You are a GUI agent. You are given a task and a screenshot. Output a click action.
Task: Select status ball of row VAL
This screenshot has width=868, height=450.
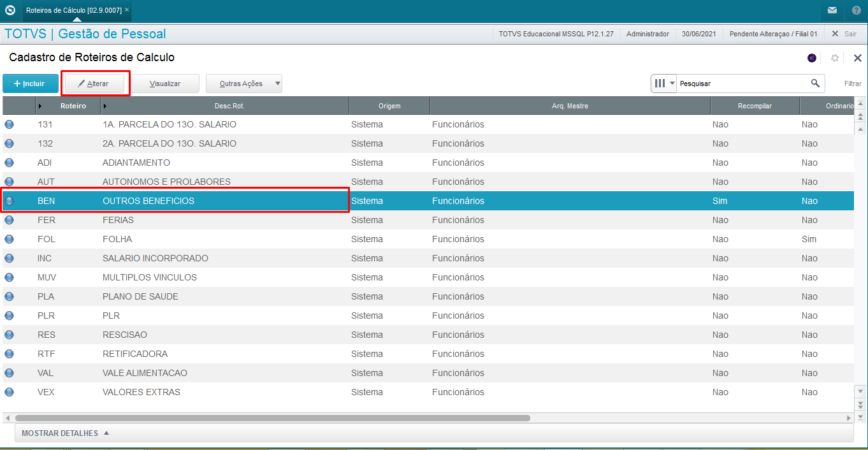click(x=10, y=373)
